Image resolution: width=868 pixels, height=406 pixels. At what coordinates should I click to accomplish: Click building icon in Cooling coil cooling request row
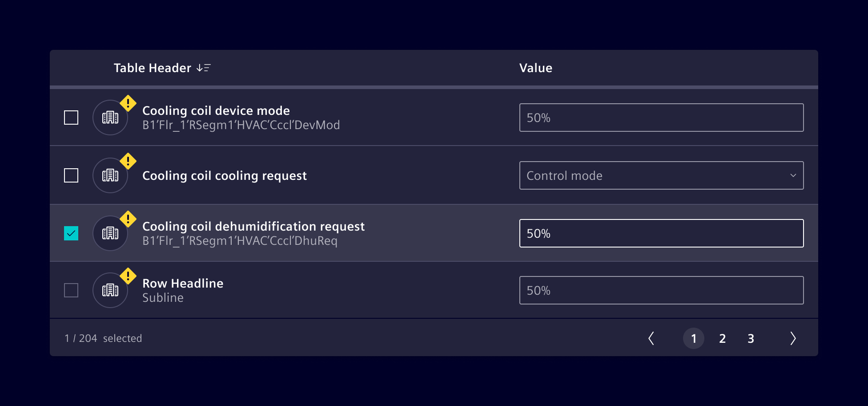(110, 175)
